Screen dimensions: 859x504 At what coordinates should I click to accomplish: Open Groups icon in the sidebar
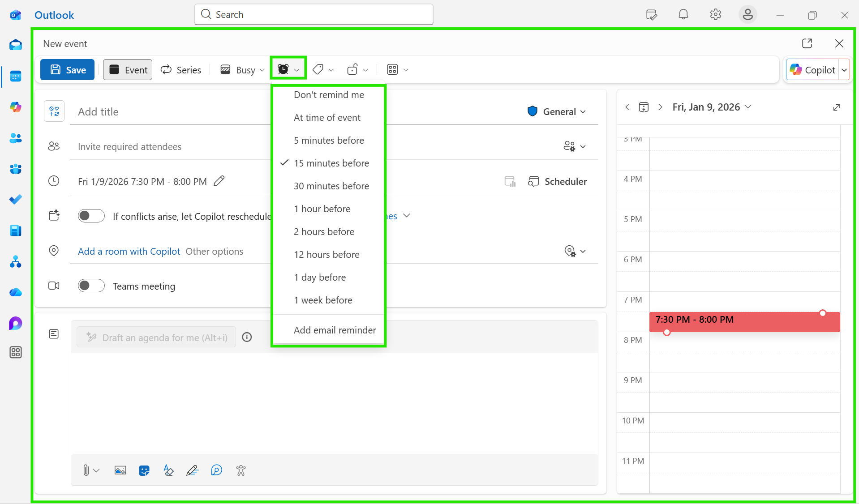click(x=16, y=169)
